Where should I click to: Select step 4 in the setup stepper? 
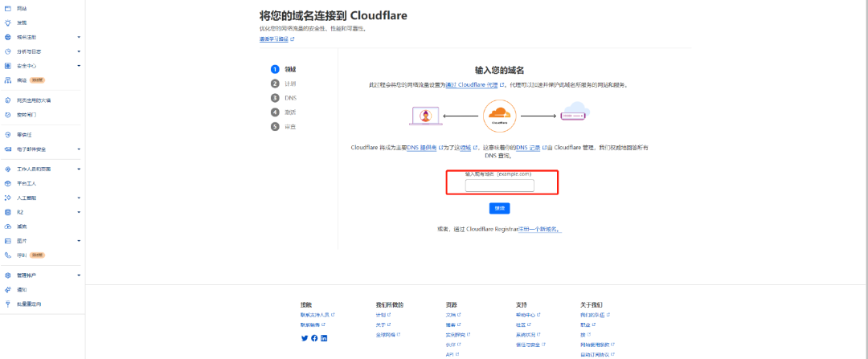click(284, 112)
